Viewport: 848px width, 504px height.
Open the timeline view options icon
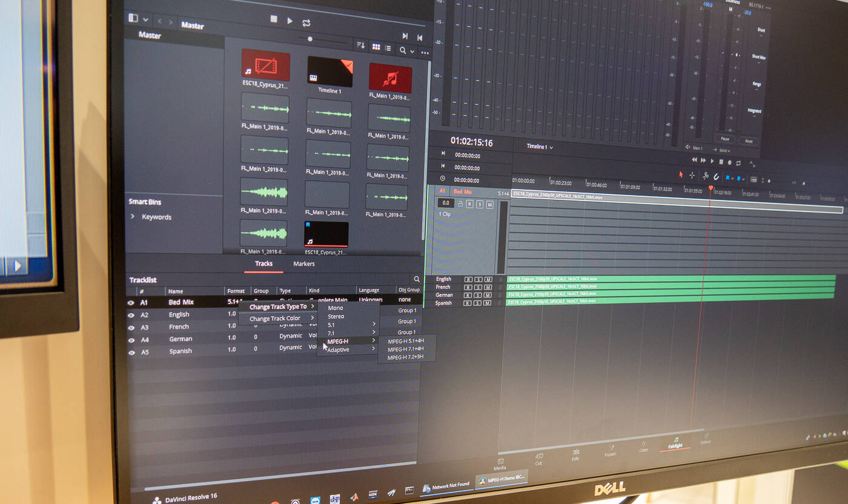(754, 179)
